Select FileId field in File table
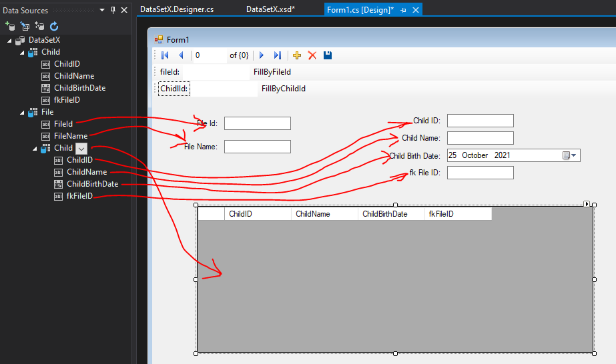The image size is (616, 364). pyautogui.click(x=63, y=124)
